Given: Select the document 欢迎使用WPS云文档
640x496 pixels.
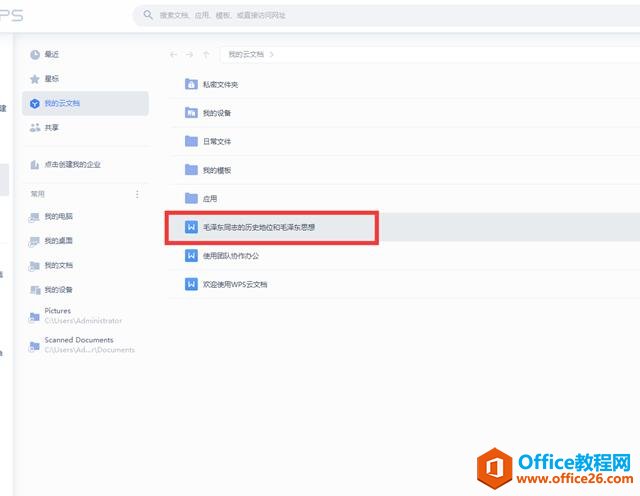Looking at the screenshot, I should pos(404,285).
